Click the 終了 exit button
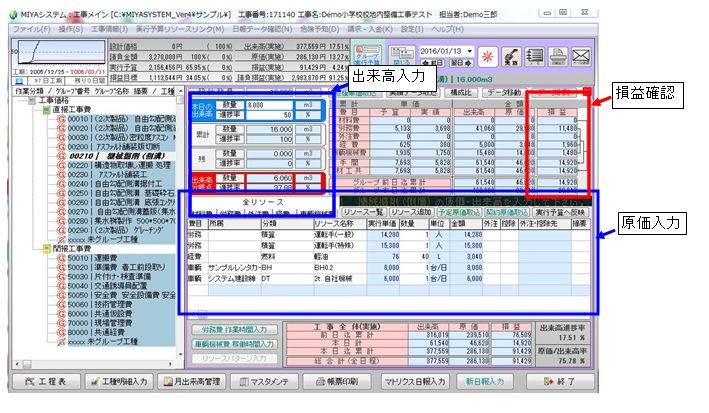Image resolution: width=709 pixels, height=413 pixels. pos(560,381)
